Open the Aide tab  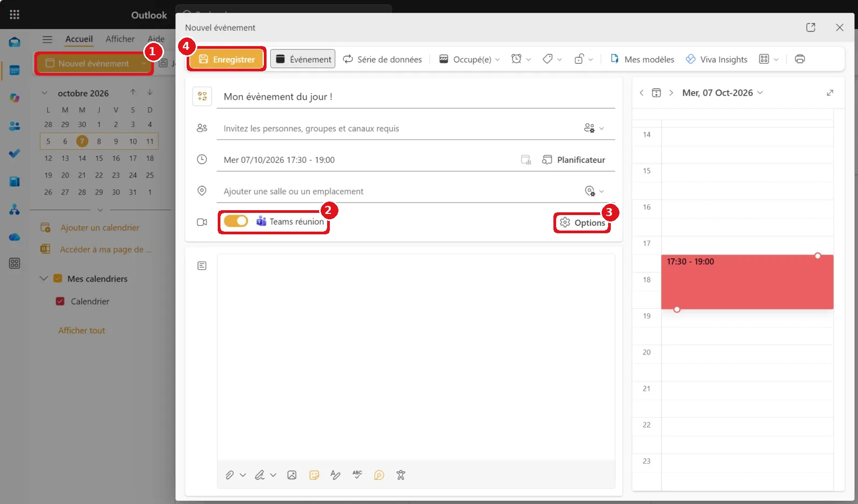pos(156,39)
